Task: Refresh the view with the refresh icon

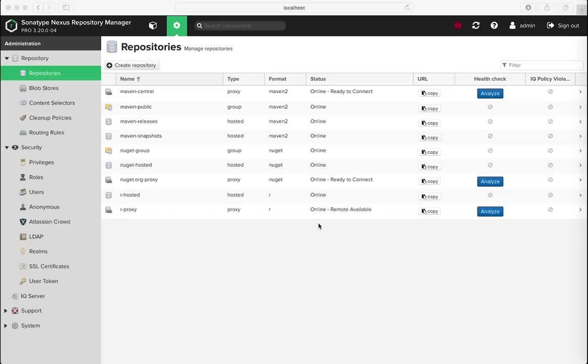Action: pyautogui.click(x=476, y=25)
